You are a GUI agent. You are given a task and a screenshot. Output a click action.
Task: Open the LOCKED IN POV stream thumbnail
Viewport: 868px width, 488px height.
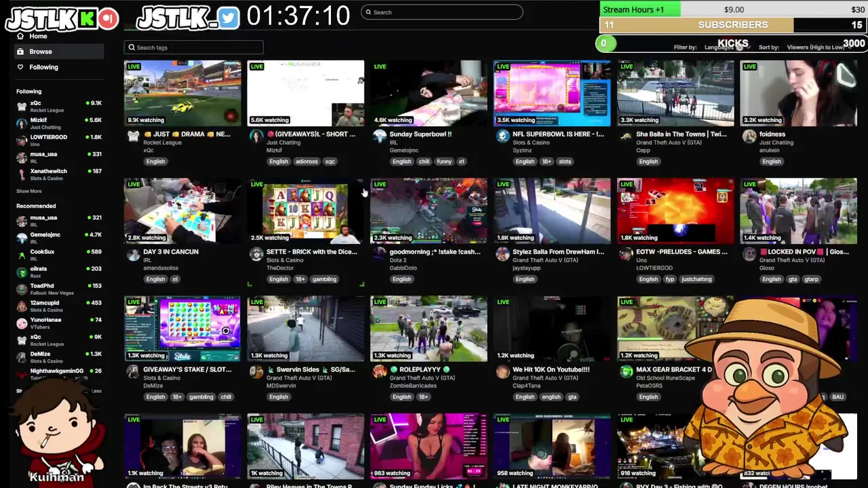tap(798, 211)
